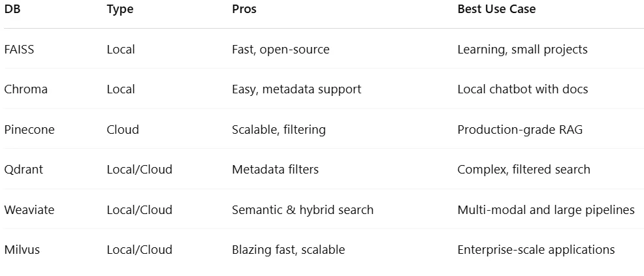
Task: Click the Milvus row name
Action: [x=22, y=250]
